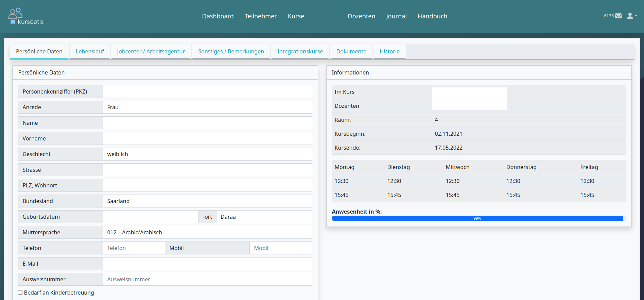644x300 pixels.
Task: Click the Personenkennziffer (PKZ) input field
Action: pos(207,91)
